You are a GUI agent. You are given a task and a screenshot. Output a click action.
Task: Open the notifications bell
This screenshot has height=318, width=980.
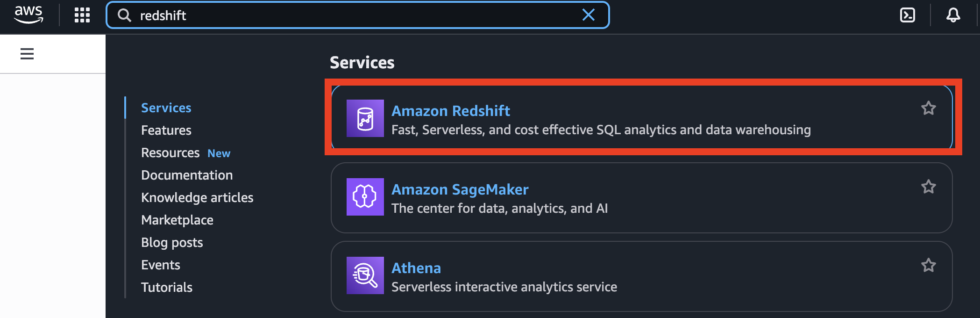click(x=952, y=15)
